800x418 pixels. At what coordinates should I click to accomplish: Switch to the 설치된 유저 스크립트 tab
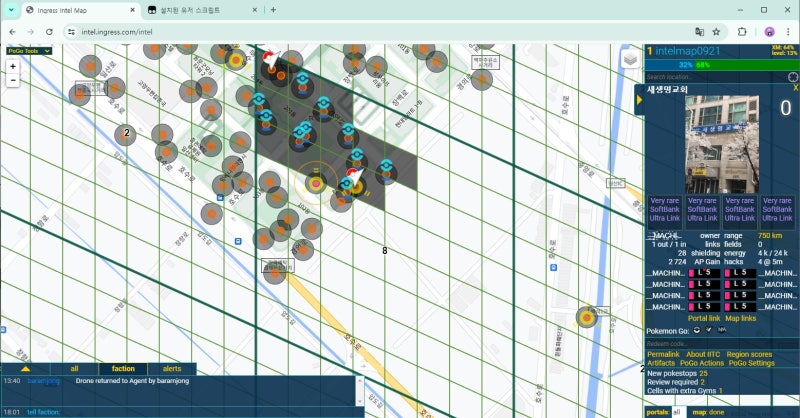(x=203, y=10)
